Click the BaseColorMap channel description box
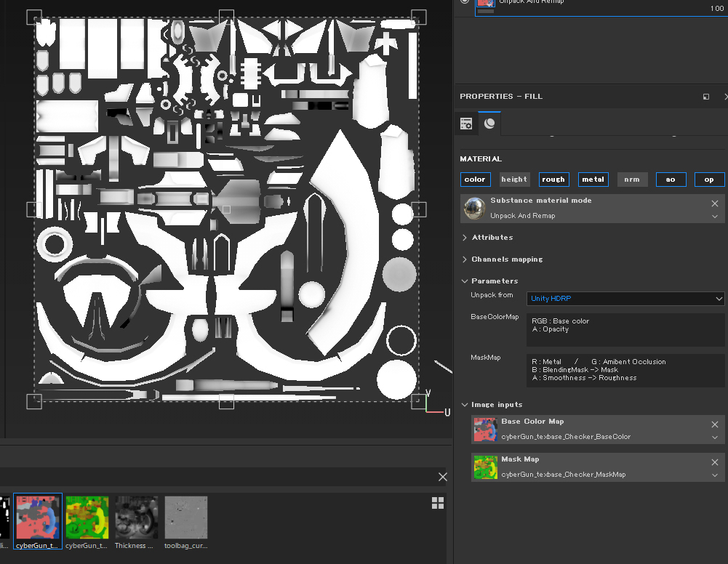The image size is (728, 564). [625, 330]
